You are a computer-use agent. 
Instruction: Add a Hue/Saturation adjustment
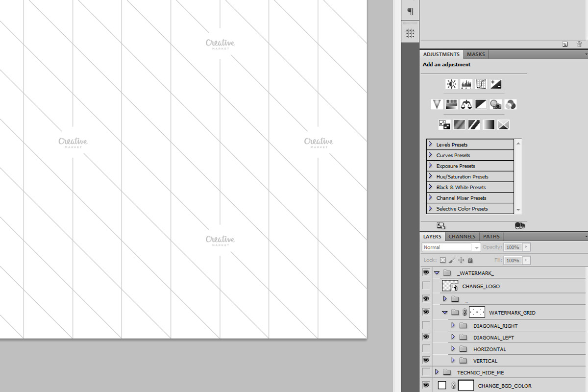[x=452, y=104]
